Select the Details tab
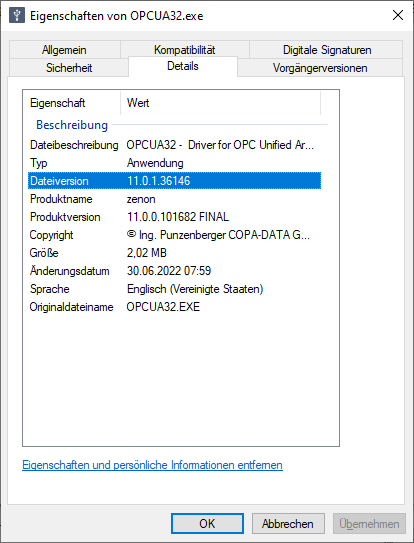This screenshot has width=414, height=543. pos(183,66)
